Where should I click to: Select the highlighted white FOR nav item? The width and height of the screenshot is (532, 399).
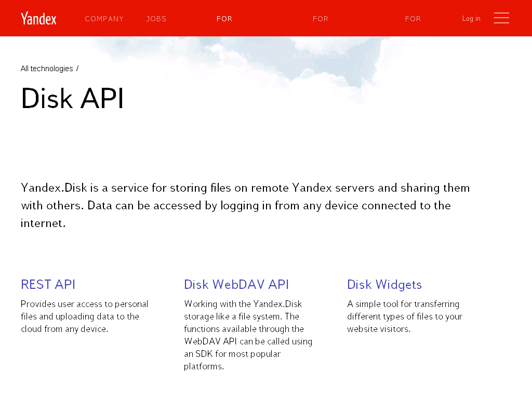(x=224, y=19)
